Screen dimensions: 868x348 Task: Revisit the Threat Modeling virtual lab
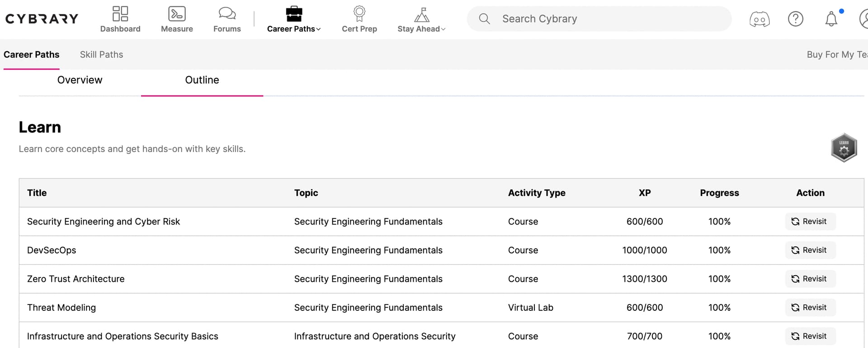tap(810, 308)
